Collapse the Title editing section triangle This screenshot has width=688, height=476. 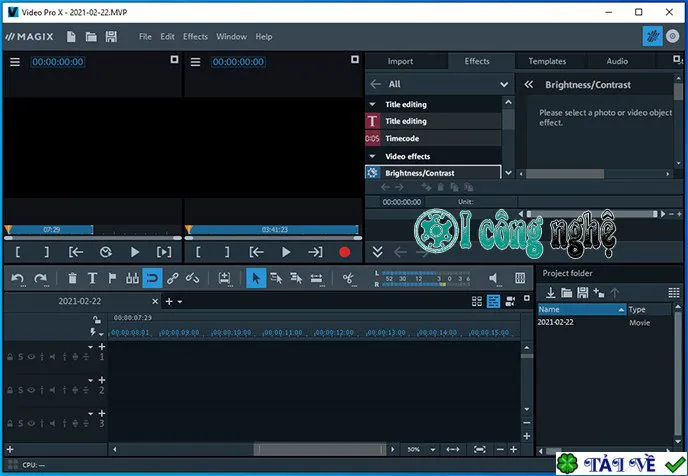[373, 104]
